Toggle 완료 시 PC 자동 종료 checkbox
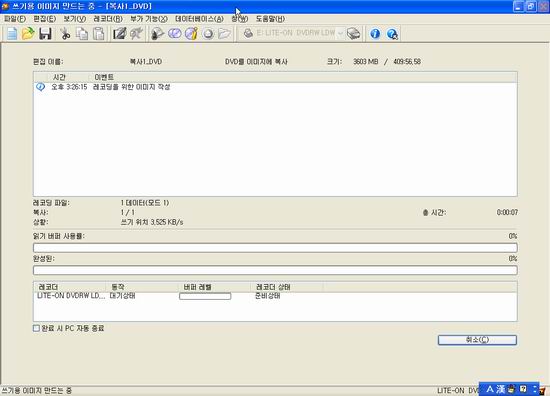 36,328
